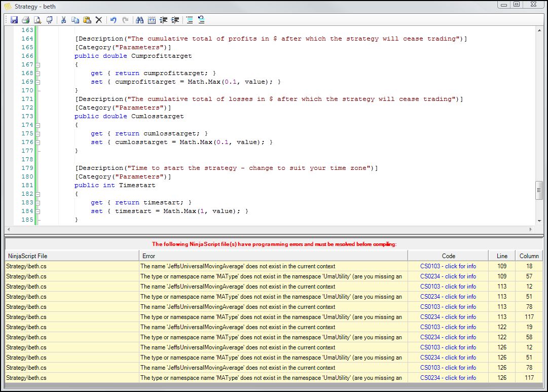Image resolution: width=548 pixels, height=392 pixels.
Task: Click the 'Time to start the strategy' description line
Action: [227, 168]
